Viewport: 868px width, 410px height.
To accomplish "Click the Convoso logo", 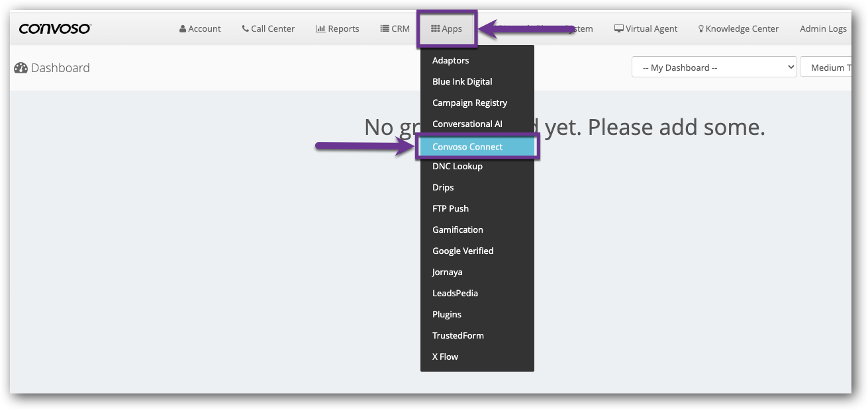I will (55, 28).
